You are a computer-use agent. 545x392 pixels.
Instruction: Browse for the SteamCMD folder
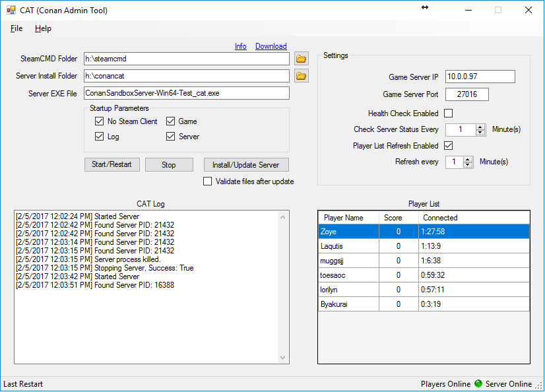click(301, 59)
